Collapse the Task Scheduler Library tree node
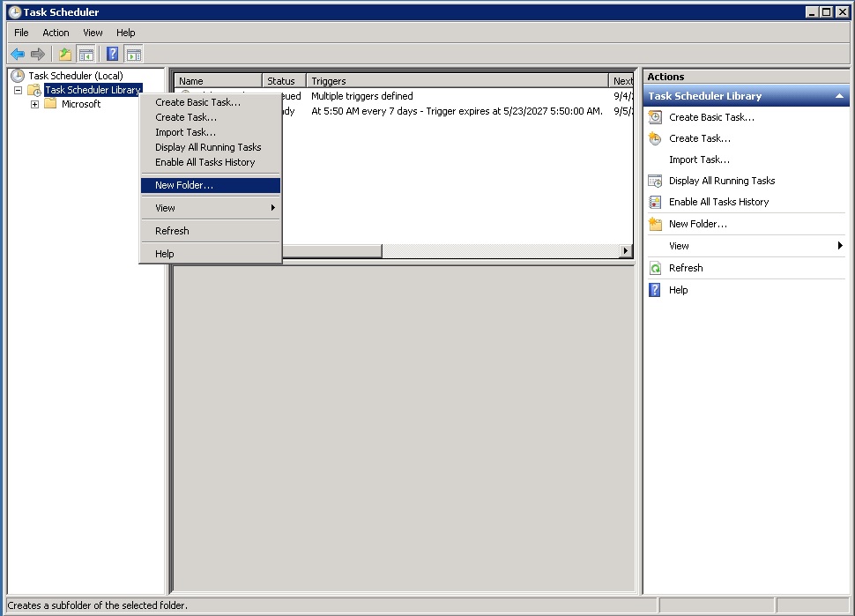 (18, 90)
